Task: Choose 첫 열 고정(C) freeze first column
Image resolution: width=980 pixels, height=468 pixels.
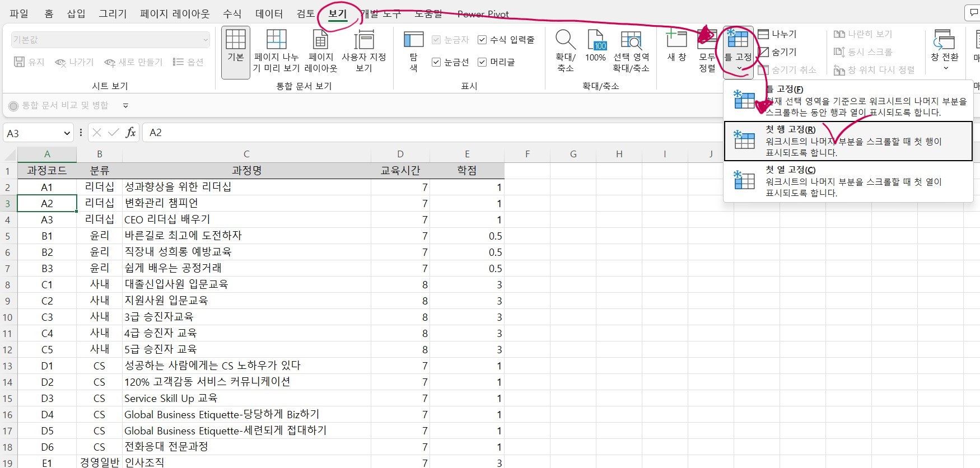Action: coord(848,181)
